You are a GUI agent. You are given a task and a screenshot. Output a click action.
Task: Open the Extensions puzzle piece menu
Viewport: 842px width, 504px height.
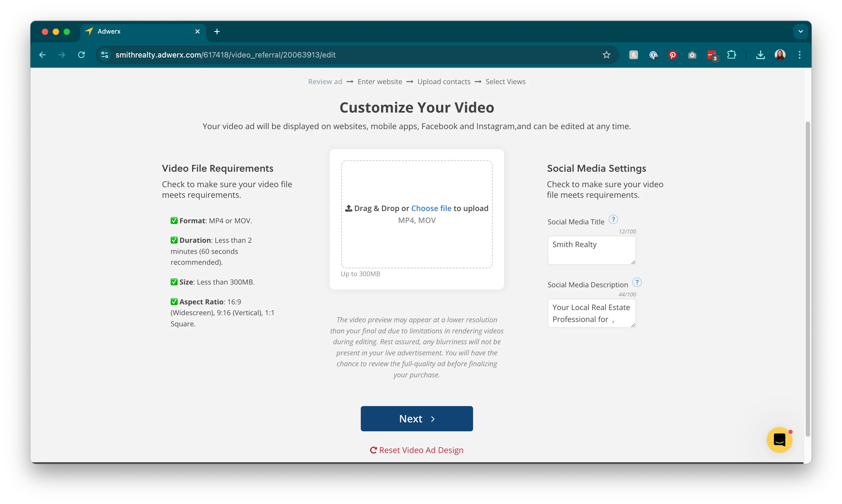pos(732,55)
